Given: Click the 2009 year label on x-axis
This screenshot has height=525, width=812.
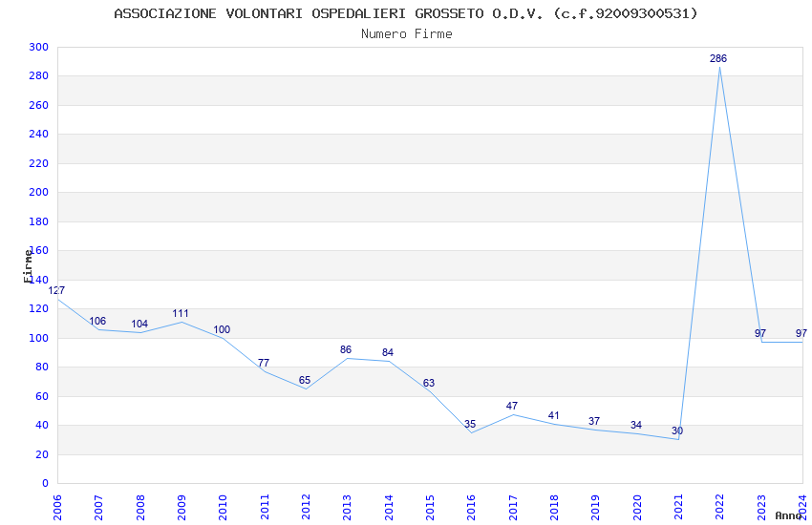Looking at the screenshot, I should point(182,507).
